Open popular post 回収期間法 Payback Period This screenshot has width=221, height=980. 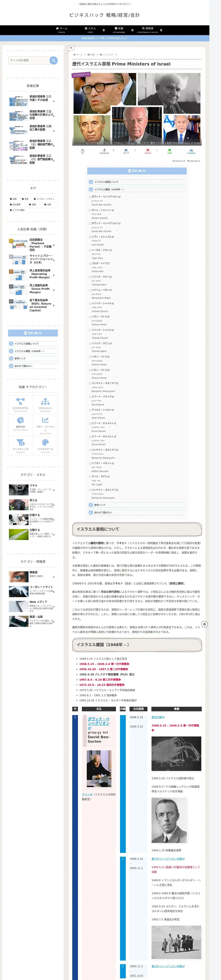[x=33, y=245]
